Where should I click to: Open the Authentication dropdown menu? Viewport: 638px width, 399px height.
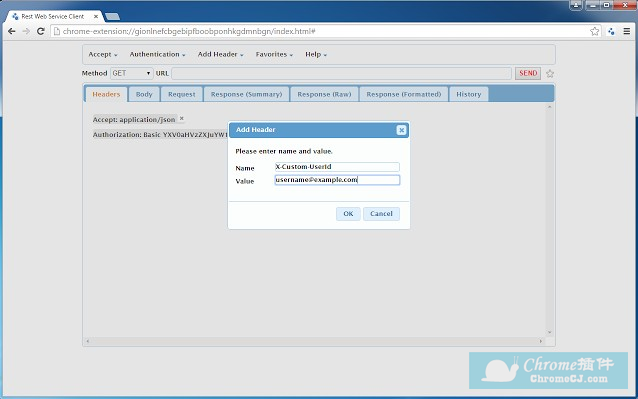(157, 55)
